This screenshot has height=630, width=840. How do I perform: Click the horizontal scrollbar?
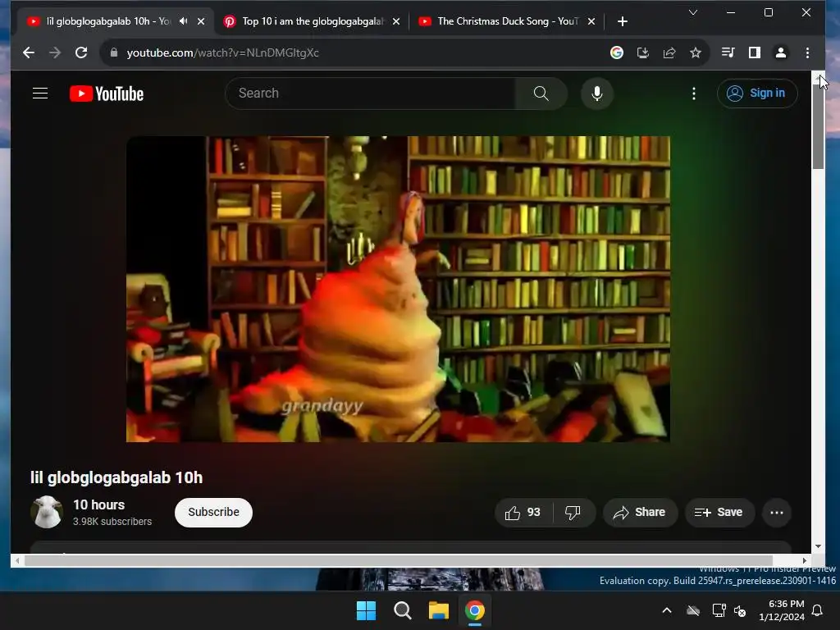click(x=398, y=560)
